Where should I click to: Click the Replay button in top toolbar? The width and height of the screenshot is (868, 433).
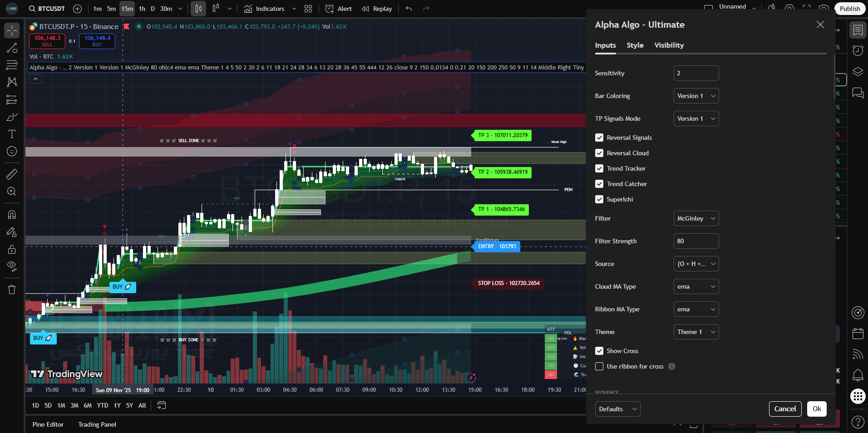(377, 9)
